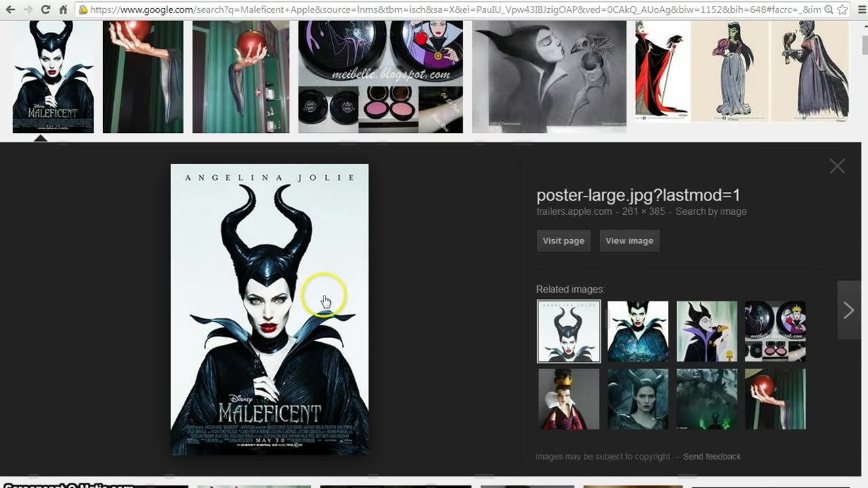Bookmark page with the star icon

tap(842, 9)
